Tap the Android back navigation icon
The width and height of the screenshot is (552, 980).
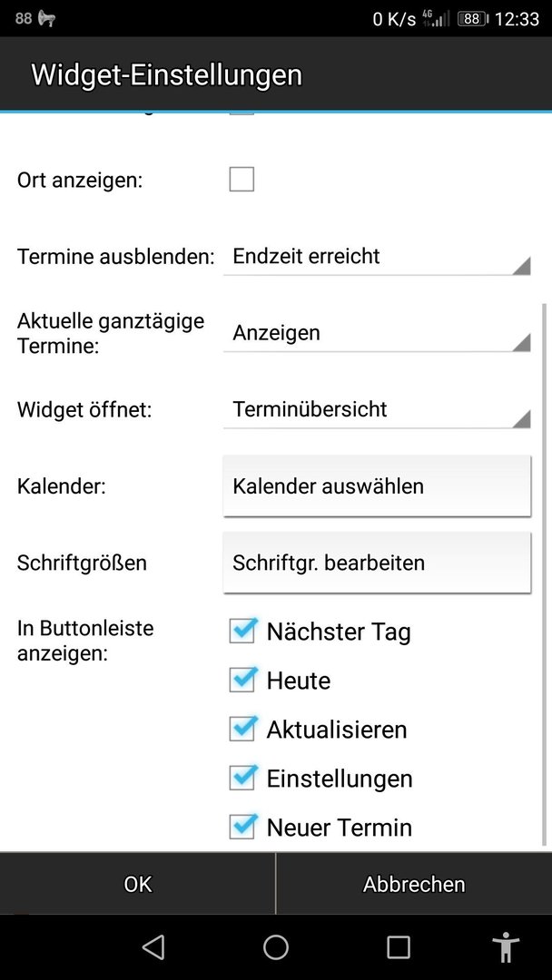[153, 946]
